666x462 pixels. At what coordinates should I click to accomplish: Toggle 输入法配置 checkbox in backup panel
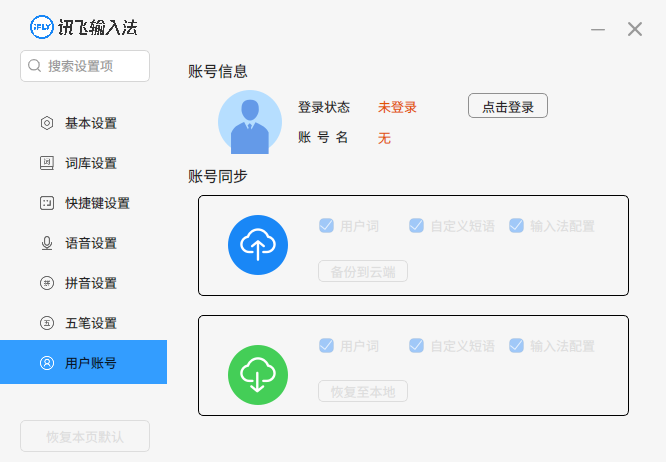516,225
